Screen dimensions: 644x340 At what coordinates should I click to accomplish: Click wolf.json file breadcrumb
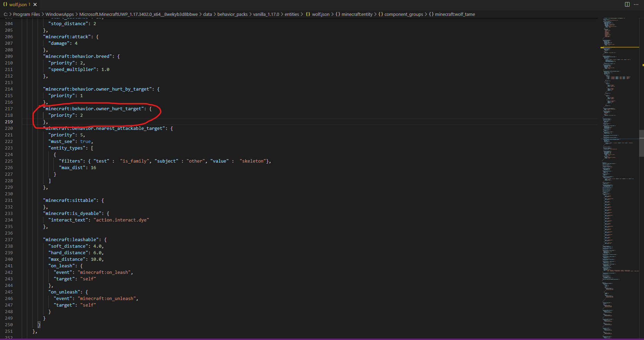(320, 14)
